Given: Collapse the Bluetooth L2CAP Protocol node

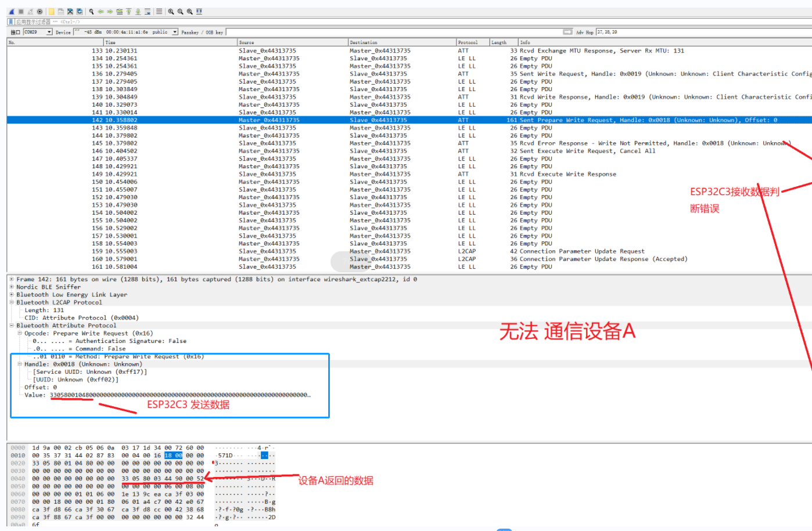Looking at the screenshot, I should tap(11, 302).
